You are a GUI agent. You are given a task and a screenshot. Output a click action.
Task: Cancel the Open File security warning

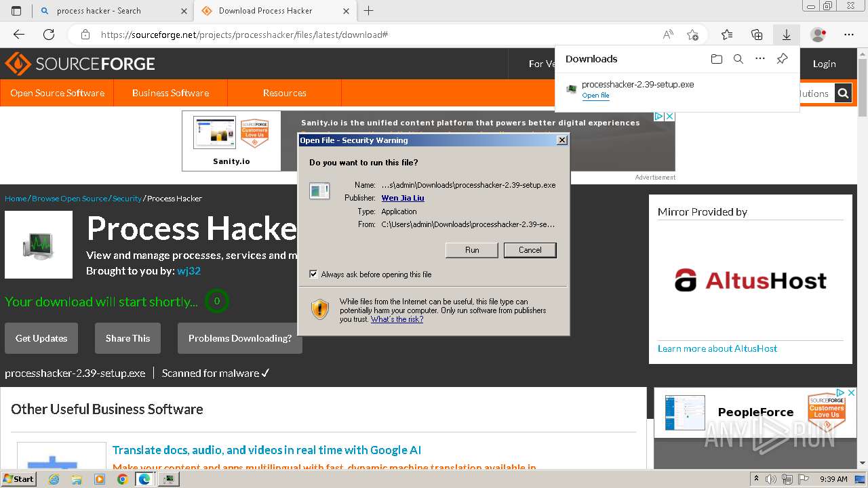[x=530, y=250]
